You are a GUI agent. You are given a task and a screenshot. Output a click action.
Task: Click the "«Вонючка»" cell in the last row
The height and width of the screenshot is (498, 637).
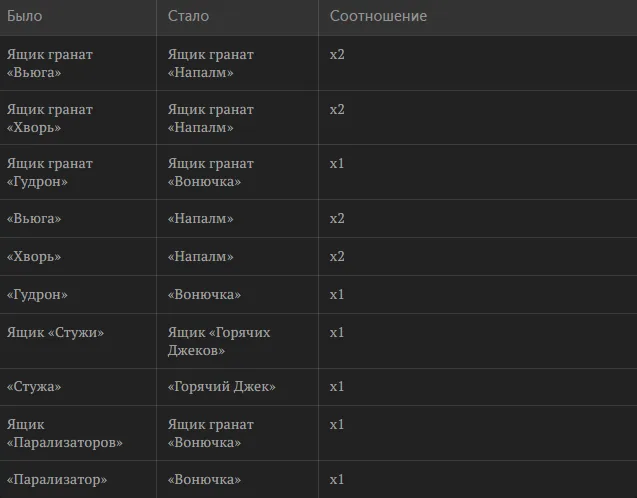(x=204, y=480)
